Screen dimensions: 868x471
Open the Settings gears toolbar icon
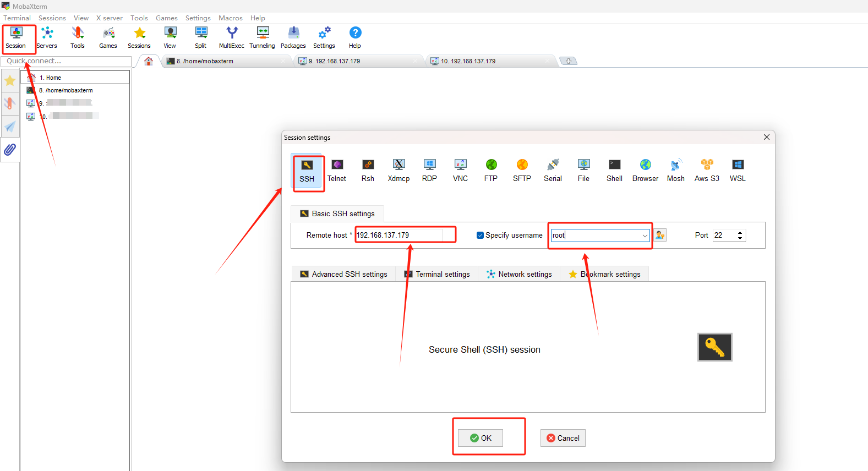pyautogui.click(x=324, y=38)
